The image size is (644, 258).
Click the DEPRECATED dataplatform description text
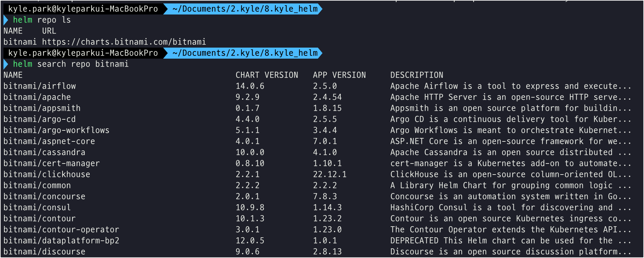coord(511,241)
